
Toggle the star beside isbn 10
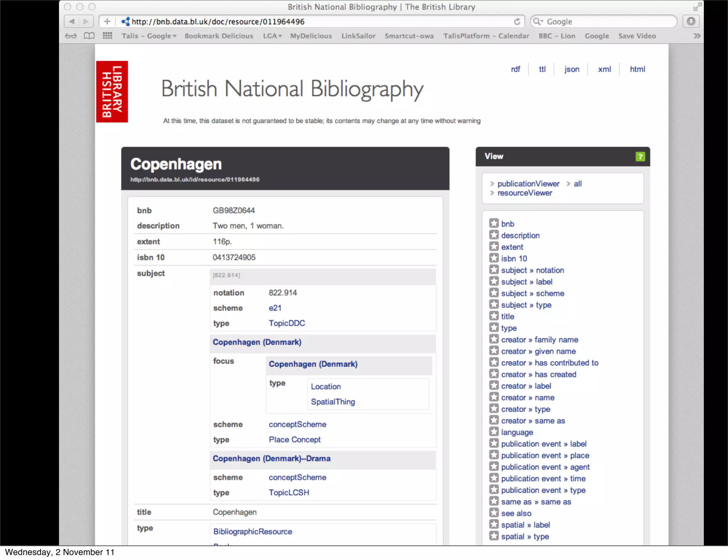point(494,258)
